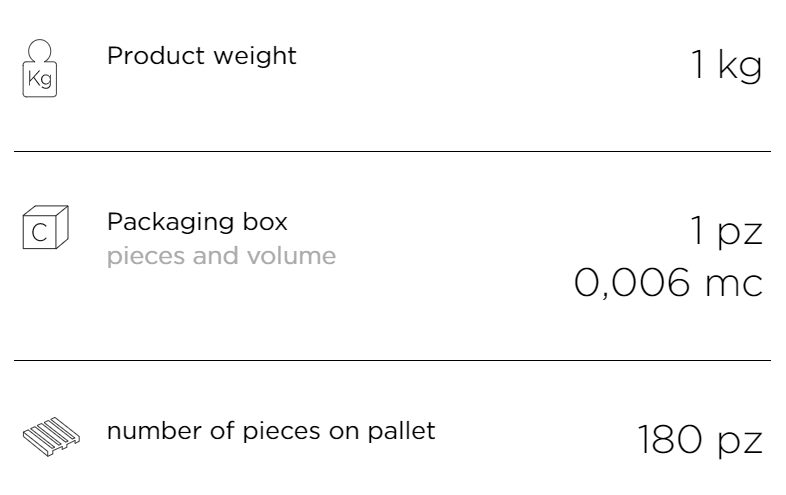Click the word weight in Product weight
The width and height of the screenshot is (786, 495).
coord(255,57)
